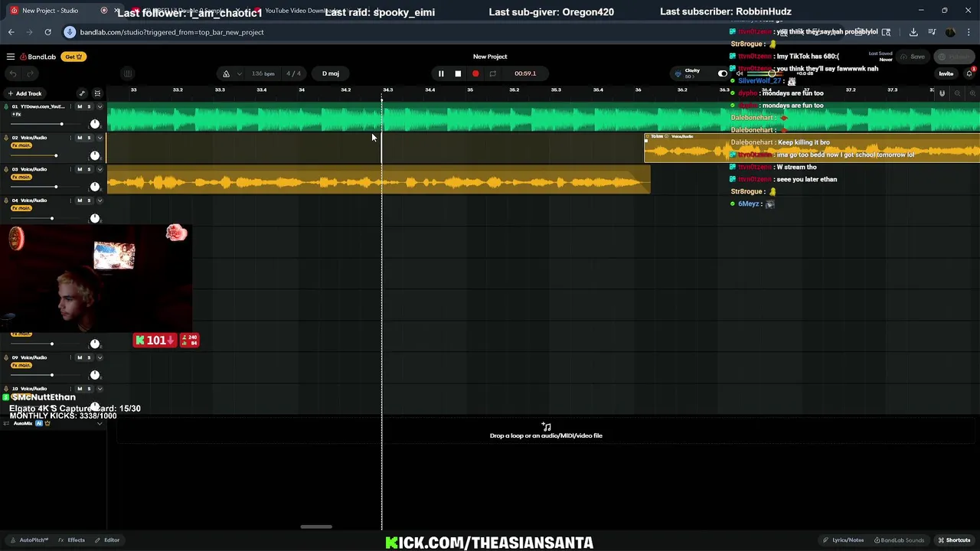Toggle the cycle loop button
Viewport: 980px width, 551px height.
click(x=492, y=73)
